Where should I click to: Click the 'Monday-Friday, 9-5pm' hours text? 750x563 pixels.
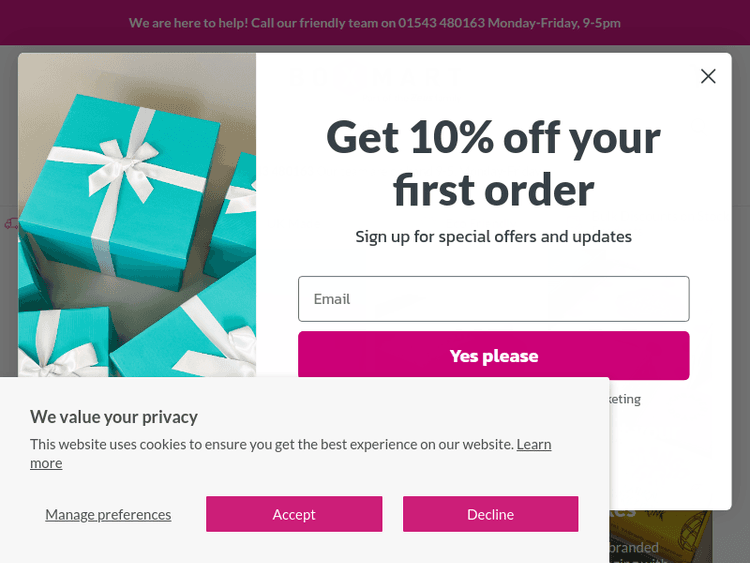coord(555,22)
